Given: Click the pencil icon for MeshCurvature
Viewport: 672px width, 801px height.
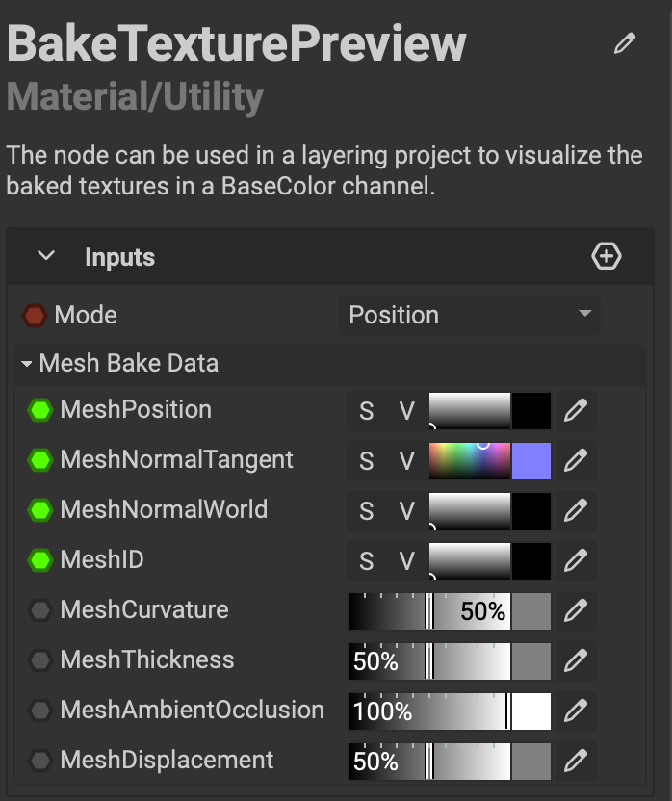Looking at the screenshot, I should [x=576, y=611].
